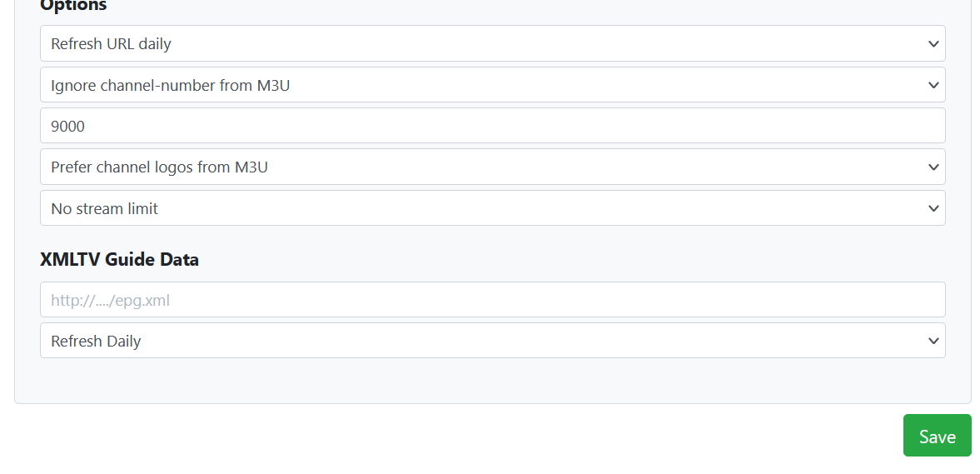Click the "Options" section heading
Image resolution: width=980 pixels, height=474 pixels.
pos(73,6)
